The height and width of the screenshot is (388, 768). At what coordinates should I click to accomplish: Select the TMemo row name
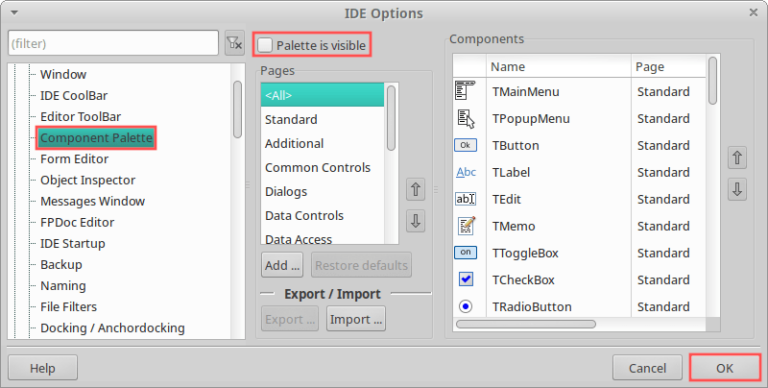[513, 226]
